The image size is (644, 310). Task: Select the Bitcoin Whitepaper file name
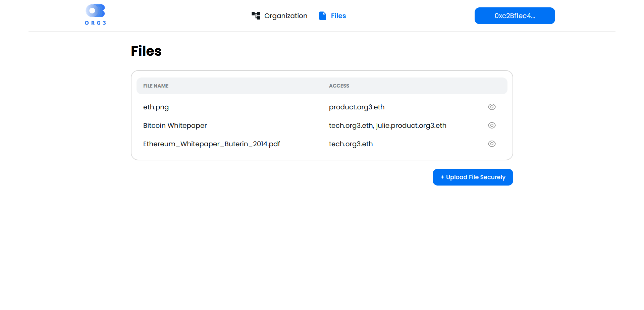[x=175, y=125]
